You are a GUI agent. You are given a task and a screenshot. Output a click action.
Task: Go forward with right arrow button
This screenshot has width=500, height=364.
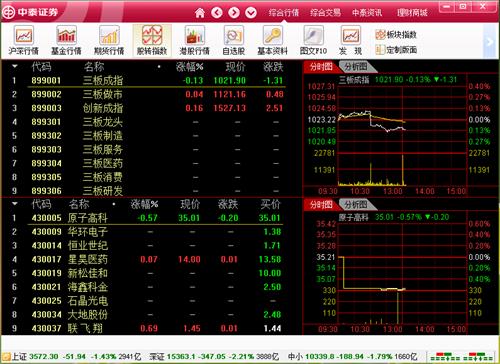[x=234, y=13]
